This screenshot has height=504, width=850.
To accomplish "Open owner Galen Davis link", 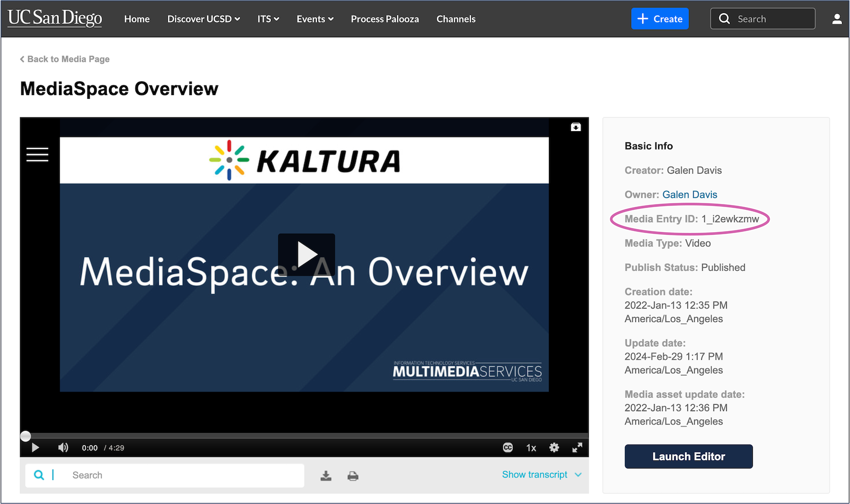I will pos(690,194).
